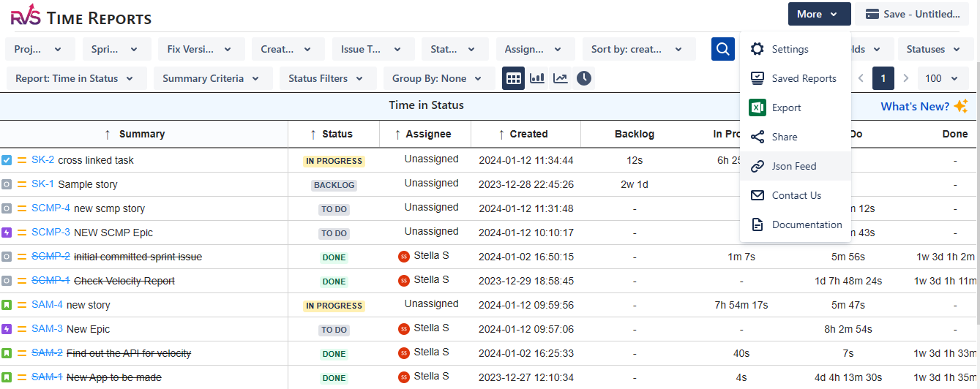980x389 pixels.
Task: Open the Group By: None dropdown
Action: (439, 78)
